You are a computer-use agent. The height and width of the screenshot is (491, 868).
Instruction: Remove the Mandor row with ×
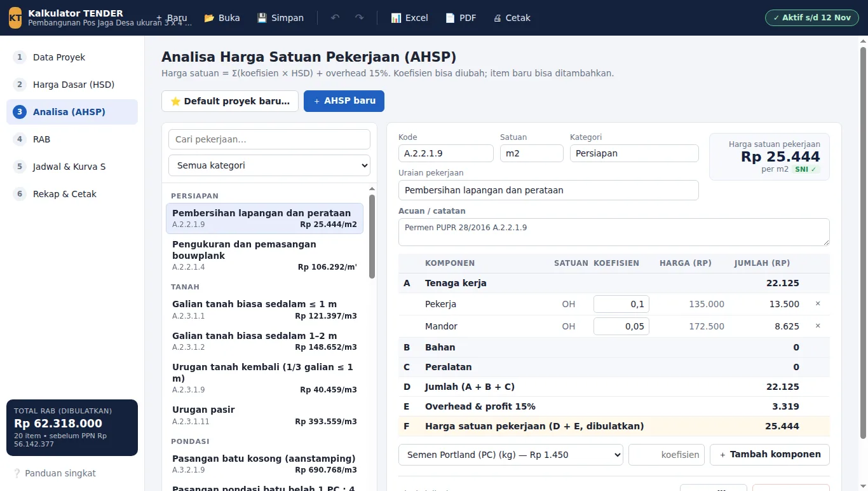point(818,326)
